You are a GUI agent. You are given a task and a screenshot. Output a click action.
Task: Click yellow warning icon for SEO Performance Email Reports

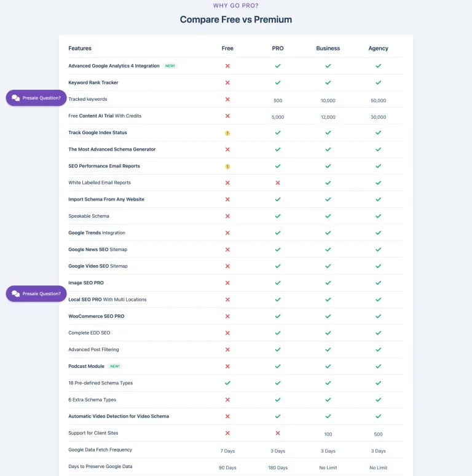pyautogui.click(x=227, y=167)
